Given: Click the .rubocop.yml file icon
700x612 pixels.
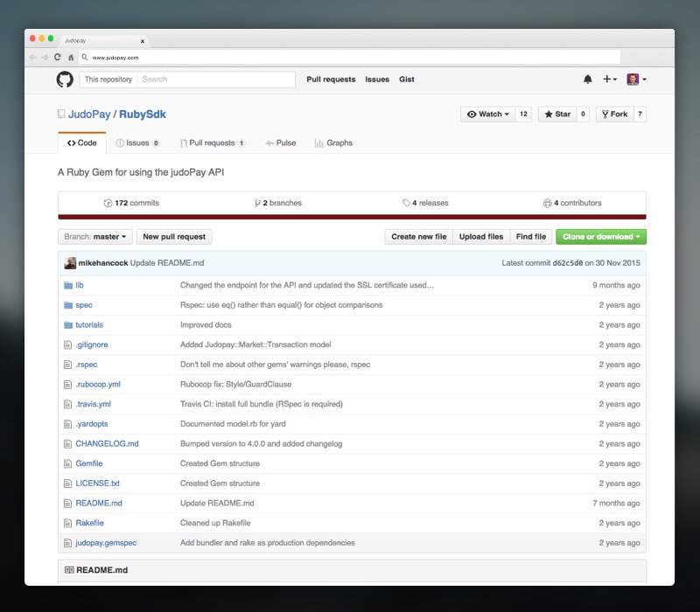Looking at the screenshot, I should (x=68, y=385).
